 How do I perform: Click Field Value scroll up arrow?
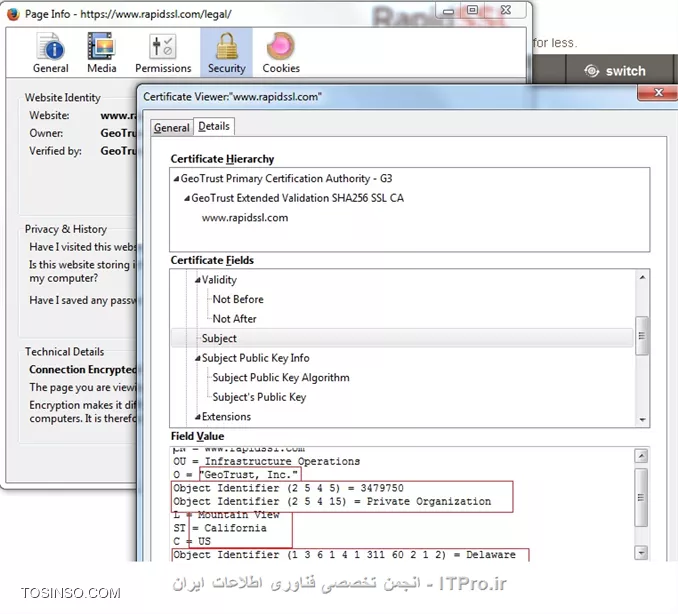click(x=641, y=456)
